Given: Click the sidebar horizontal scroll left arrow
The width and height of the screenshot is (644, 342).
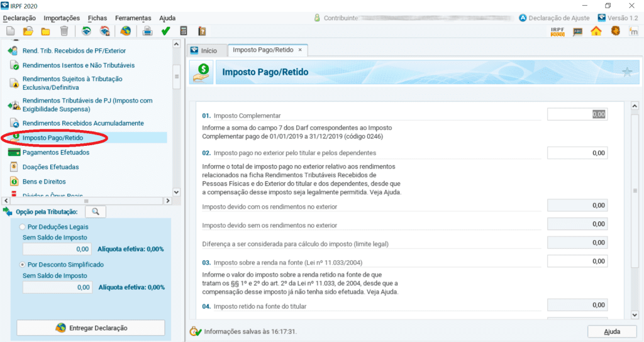Looking at the screenshot, I should click(6, 201).
